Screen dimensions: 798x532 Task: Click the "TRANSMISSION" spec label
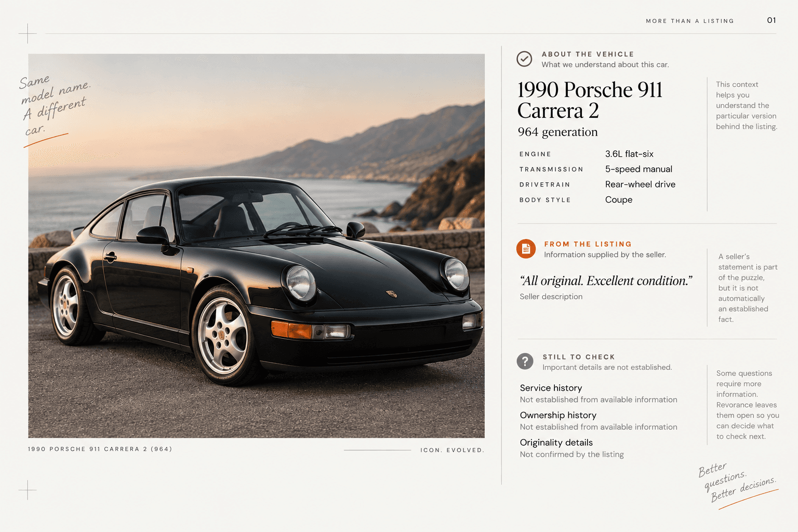click(551, 169)
